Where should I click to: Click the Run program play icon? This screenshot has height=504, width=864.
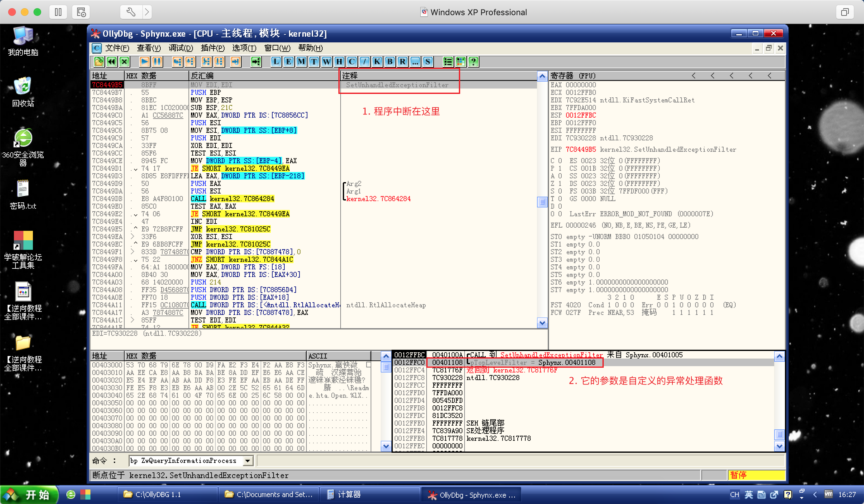[x=144, y=62]
